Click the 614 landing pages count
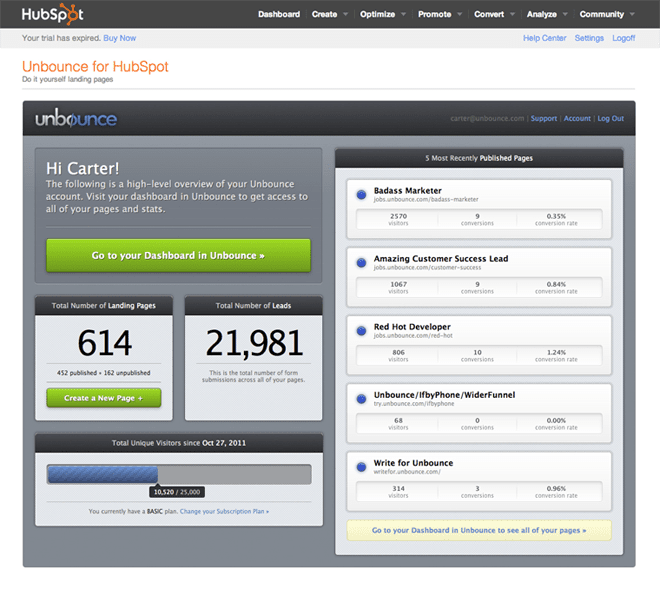 coord(104,343)
